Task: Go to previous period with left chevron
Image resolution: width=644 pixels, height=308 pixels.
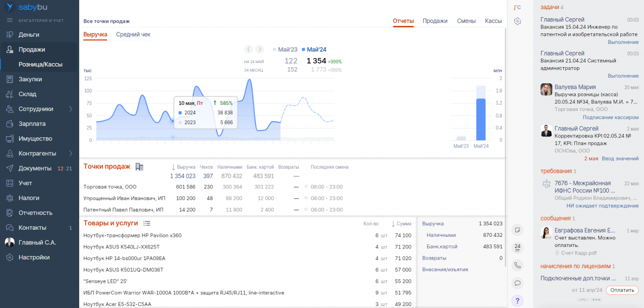Action: coord(249,49)
